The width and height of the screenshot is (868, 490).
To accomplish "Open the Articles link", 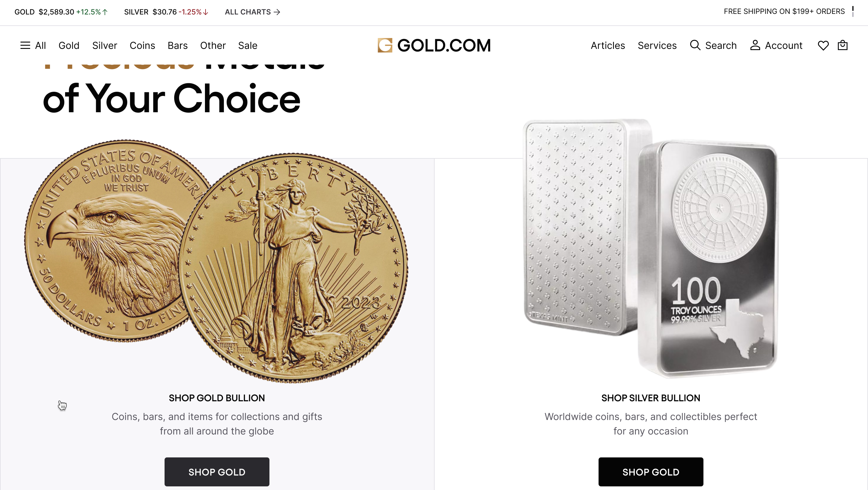I will tap(608, 46).
